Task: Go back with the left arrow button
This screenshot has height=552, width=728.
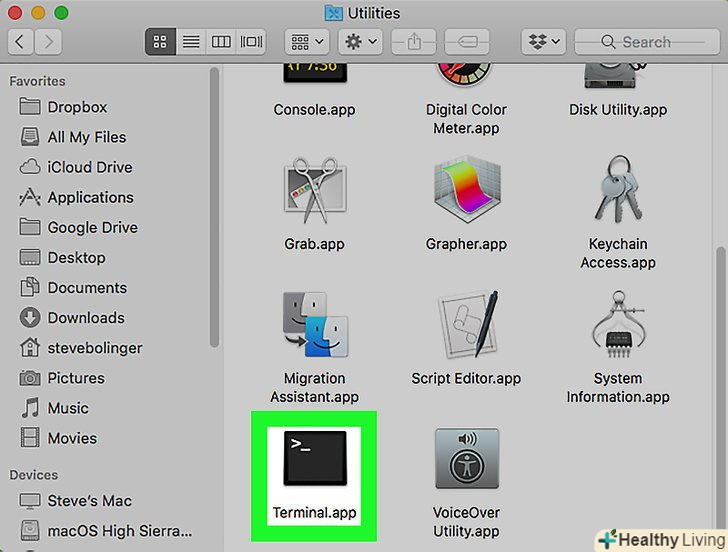Action: 20,42
